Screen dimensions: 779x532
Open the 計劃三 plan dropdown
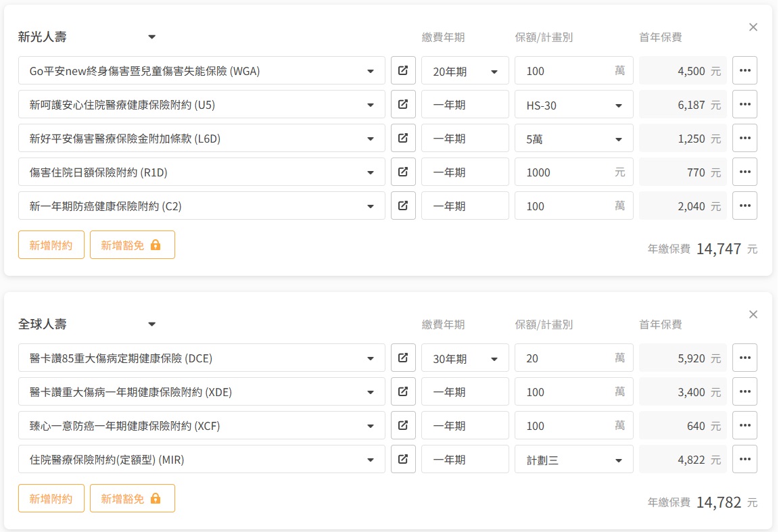[x=573, y=460]
